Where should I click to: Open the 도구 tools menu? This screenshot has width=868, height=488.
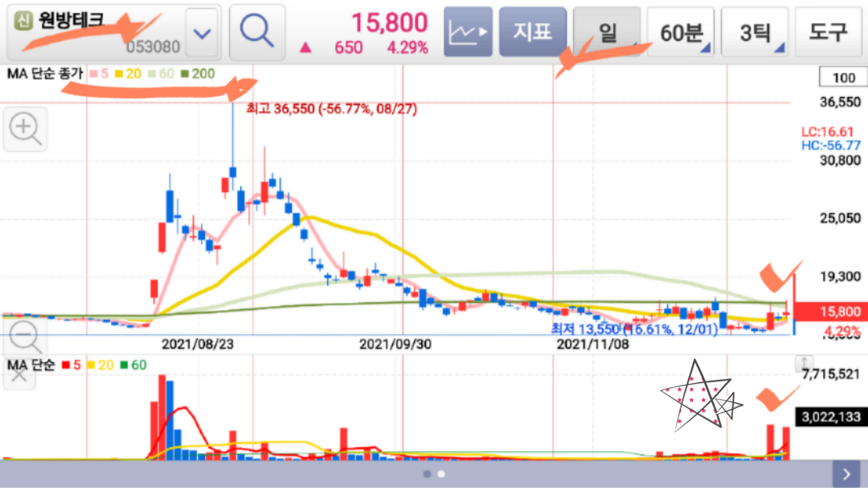828,32
